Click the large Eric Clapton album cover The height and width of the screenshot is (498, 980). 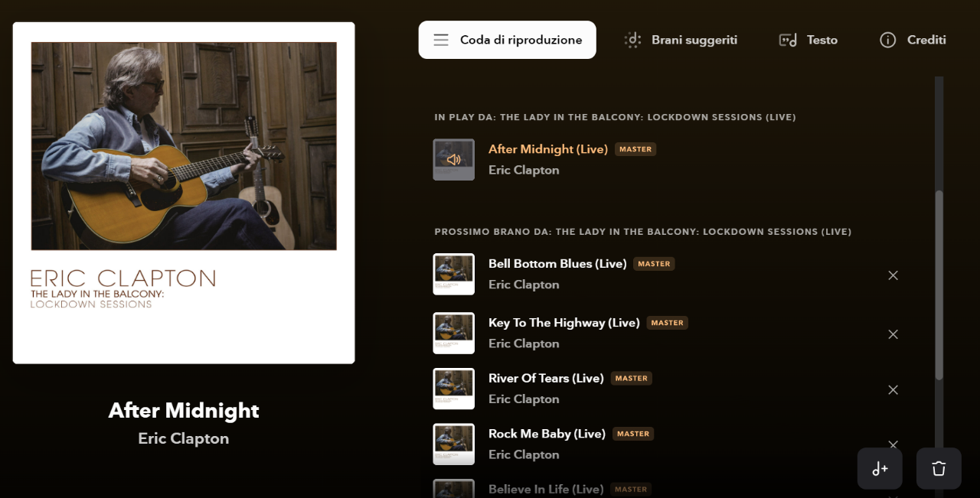tap(184, 193)
